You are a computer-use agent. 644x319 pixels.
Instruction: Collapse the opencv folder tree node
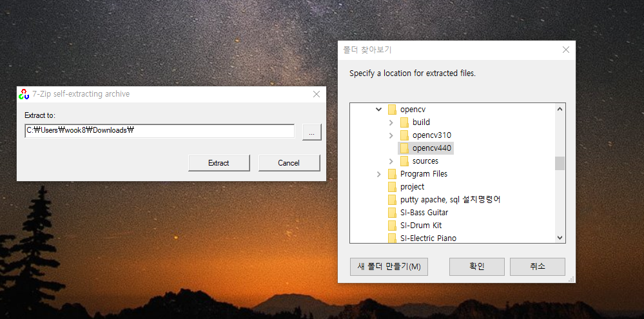(x=378, y=109)
